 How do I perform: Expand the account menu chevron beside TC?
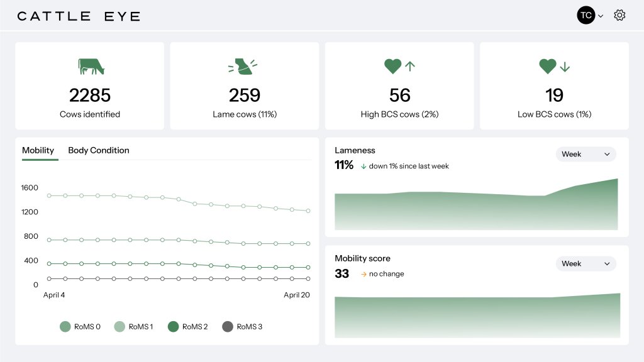[601, 16]
